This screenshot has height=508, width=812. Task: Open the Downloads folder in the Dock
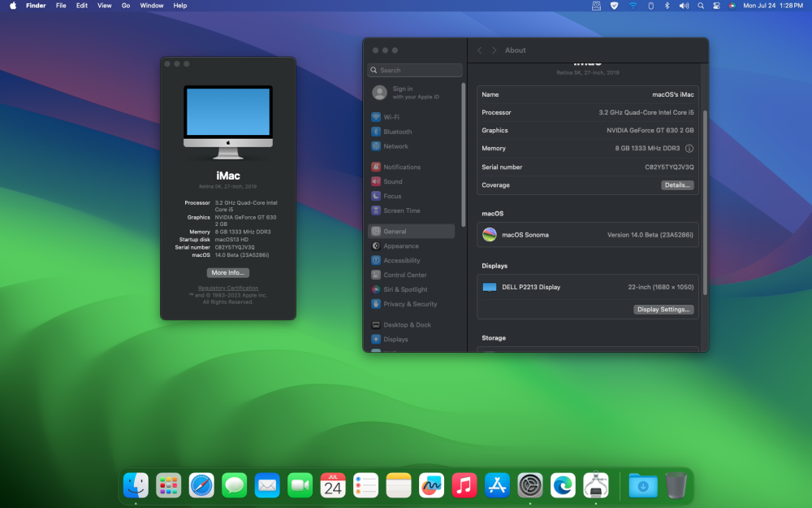click(x=643, y=486)
